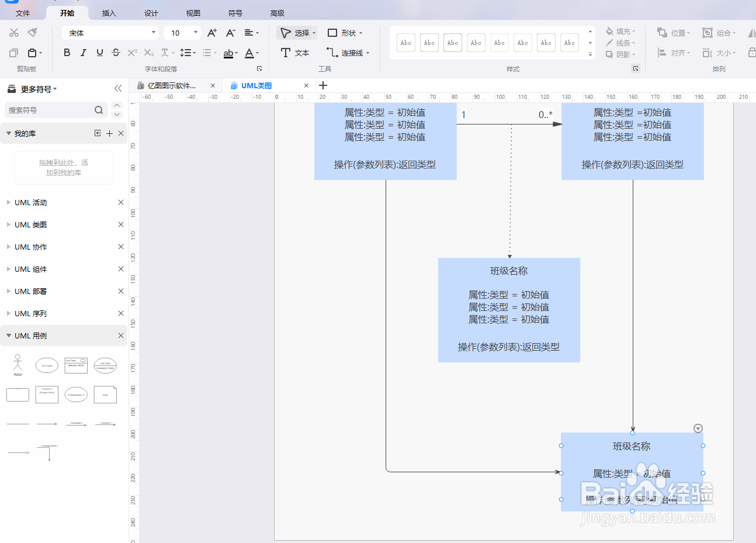Toggle Superscript formatting
The width and height of the screenshot is (756, 543).
[133, 53]
